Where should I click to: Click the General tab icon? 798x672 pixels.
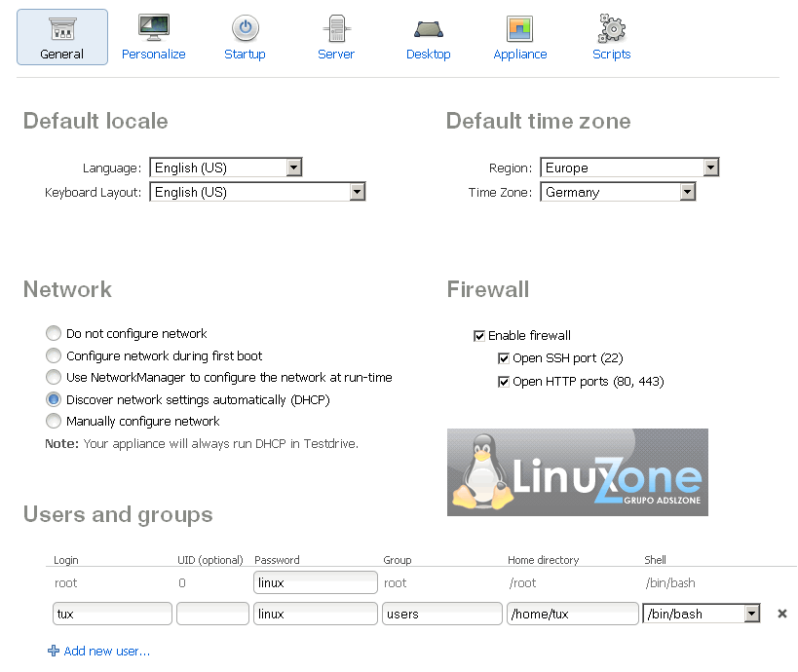click(x=62, y=28)
